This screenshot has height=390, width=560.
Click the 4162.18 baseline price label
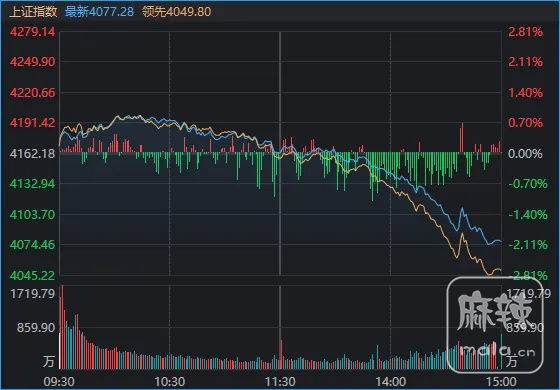point(32,154)
